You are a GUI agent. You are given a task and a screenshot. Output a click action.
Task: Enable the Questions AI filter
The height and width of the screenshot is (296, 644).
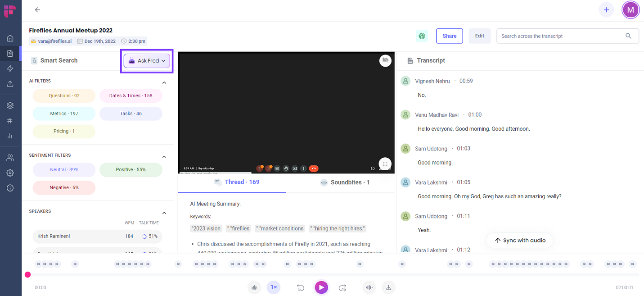pos(64,96)
